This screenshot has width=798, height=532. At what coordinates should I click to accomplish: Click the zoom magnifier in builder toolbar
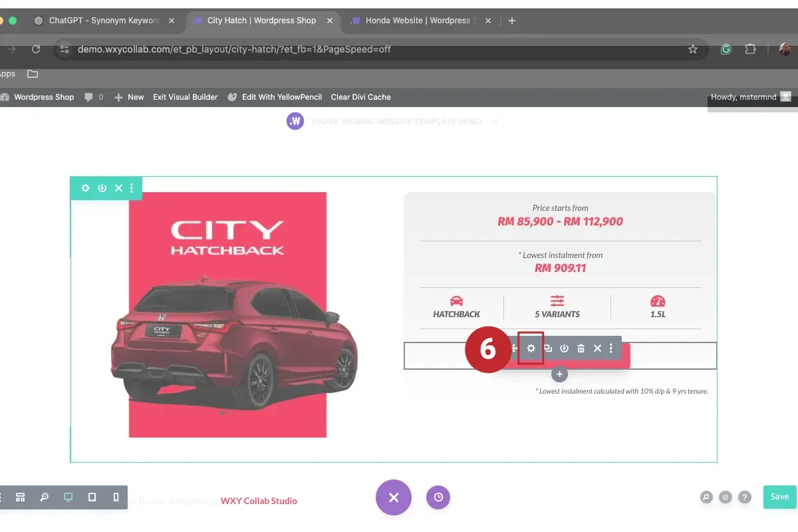click(44, 497)
